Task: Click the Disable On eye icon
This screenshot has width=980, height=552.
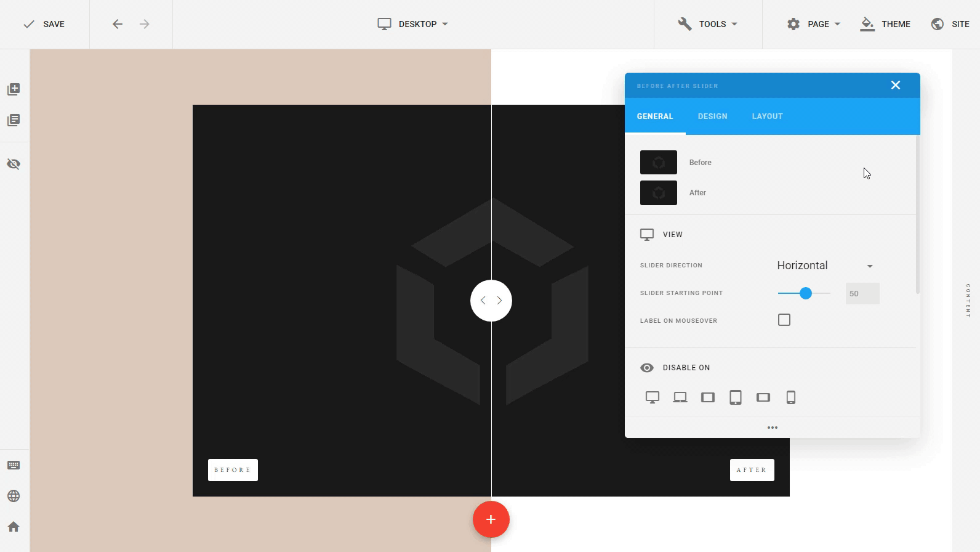Action: pyautogui.click(x=647, y=368)
